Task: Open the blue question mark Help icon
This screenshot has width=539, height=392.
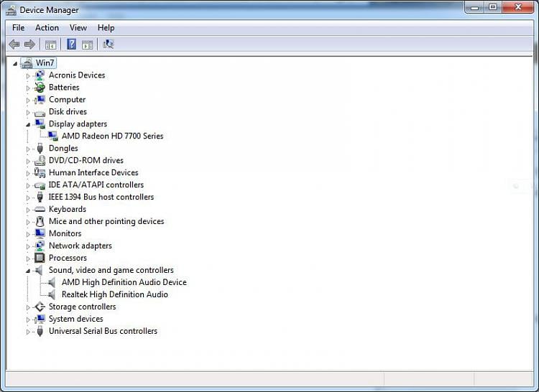Action: click(x=71, y=45)
